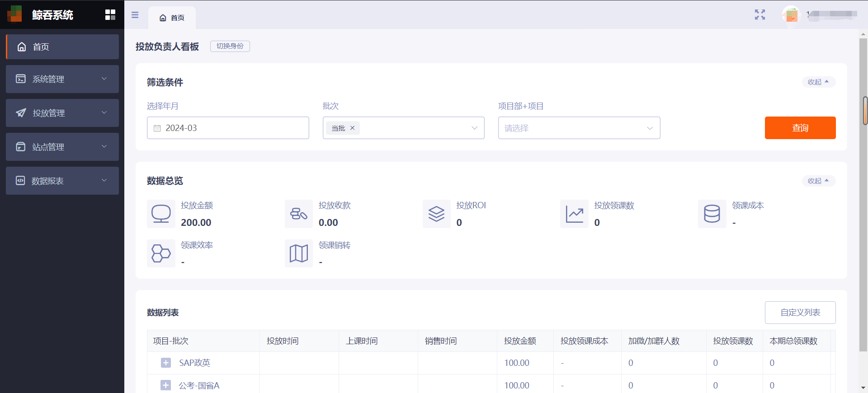Click the 鲸吞系统 logo icon
Image resolution: width=868 pixels, height=393 pixels.
[14, 14]
